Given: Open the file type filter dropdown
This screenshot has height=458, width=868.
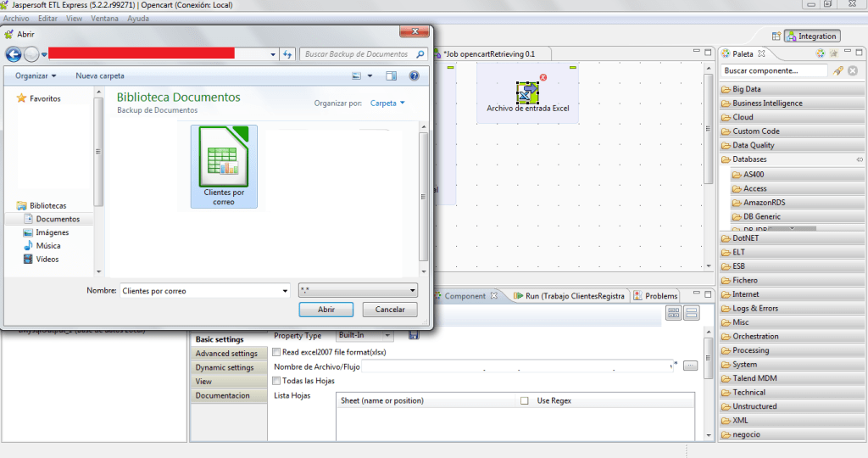Looking at the screenshot, I should coord(358,290).
